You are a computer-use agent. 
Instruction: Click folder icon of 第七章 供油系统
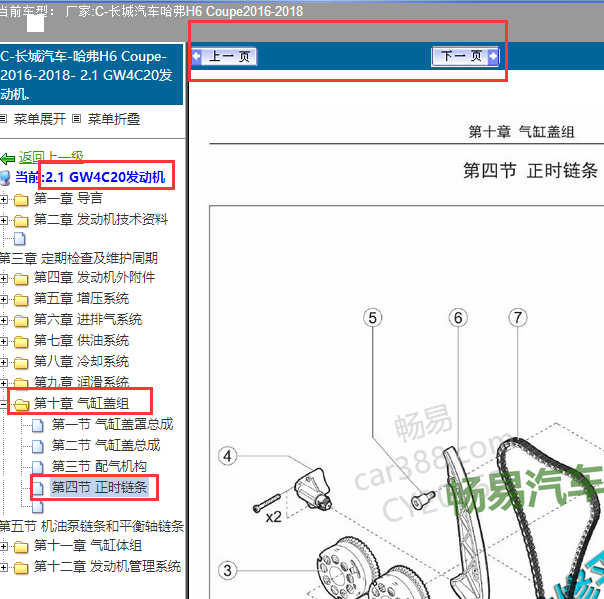tap(21, 342)
